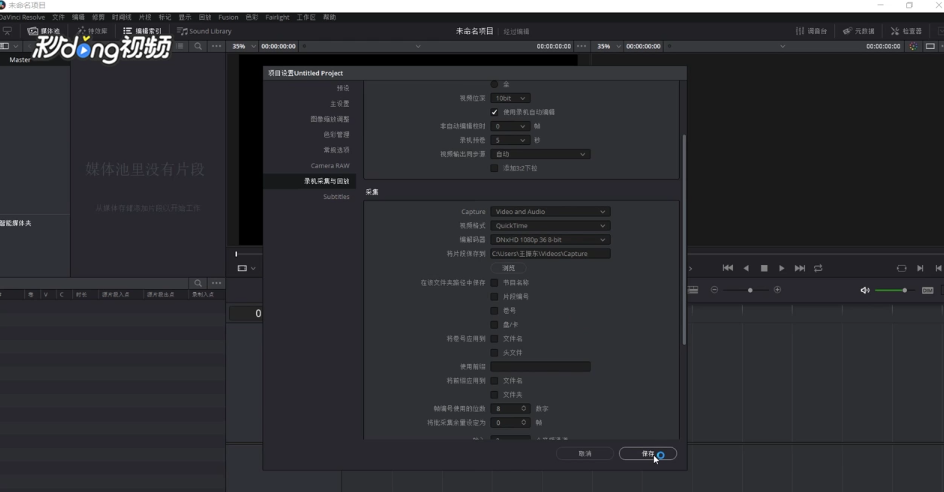
Task: Zoom out timeline with the minus icon
Action: (714, 290)
